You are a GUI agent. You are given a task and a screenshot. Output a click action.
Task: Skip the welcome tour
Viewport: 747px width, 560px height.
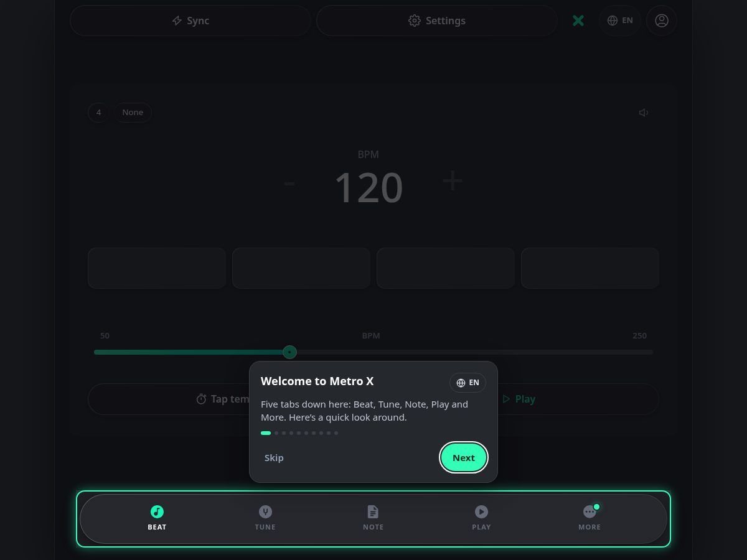[x=274, y=457]
